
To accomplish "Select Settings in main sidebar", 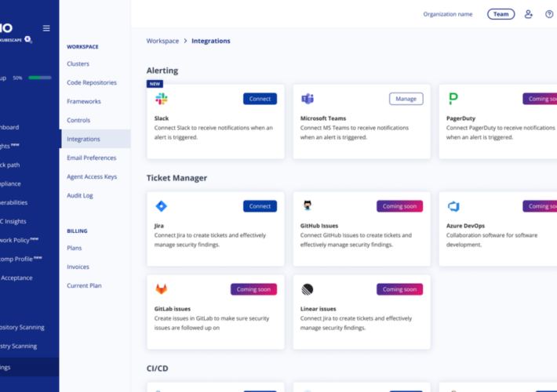I will (30, 367).
